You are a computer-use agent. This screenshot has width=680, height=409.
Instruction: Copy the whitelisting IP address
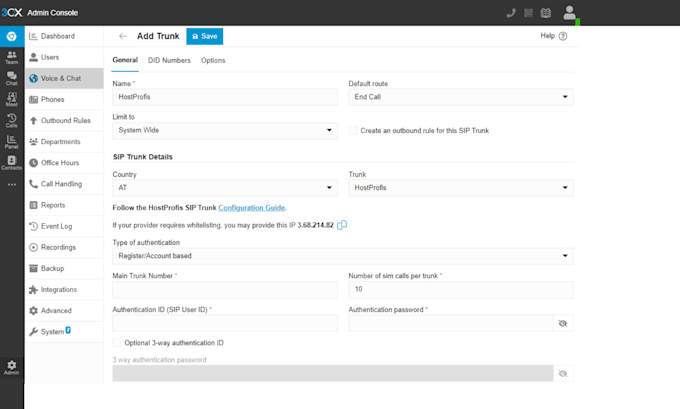tap(342, 225)
